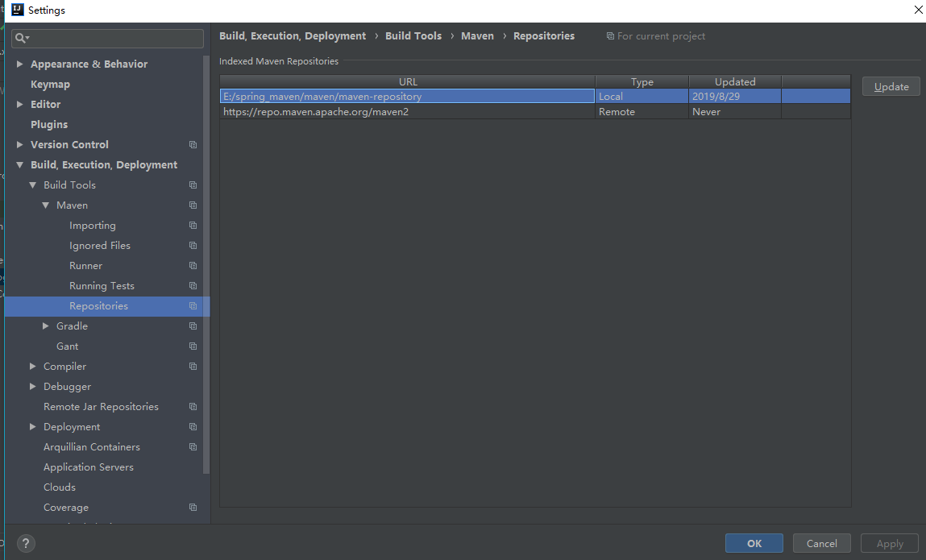Click project-level icon beside Version Control

[x=193, y=145]
